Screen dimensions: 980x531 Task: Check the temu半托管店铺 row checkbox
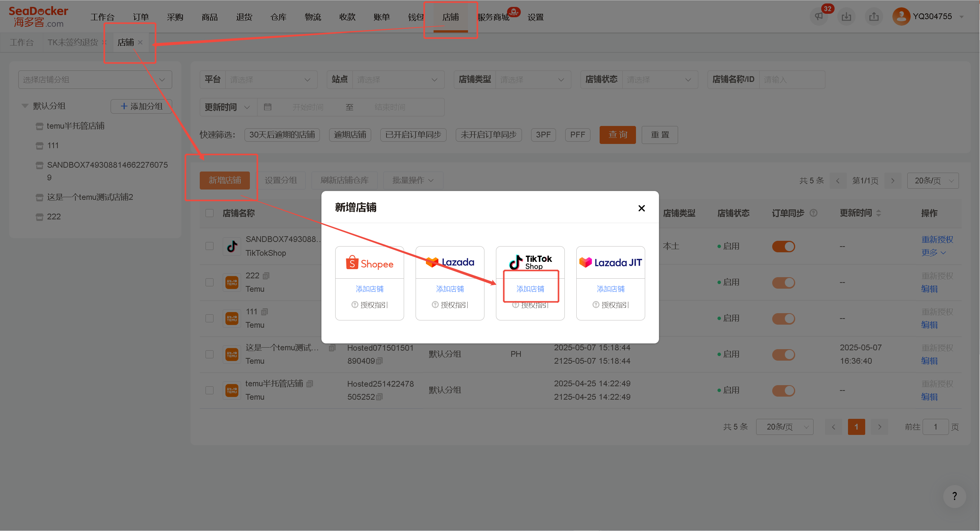tap(210, 390)
